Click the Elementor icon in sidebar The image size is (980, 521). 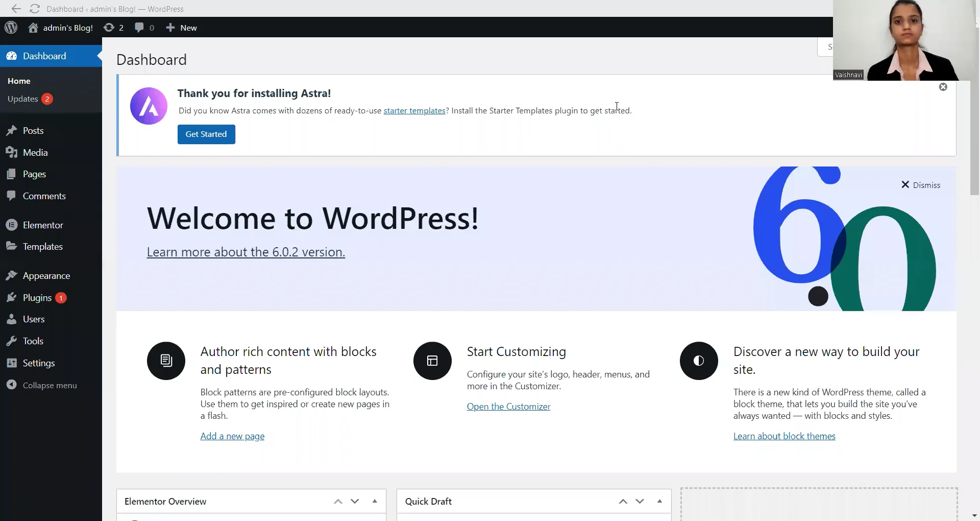click(x=12, y=225)
